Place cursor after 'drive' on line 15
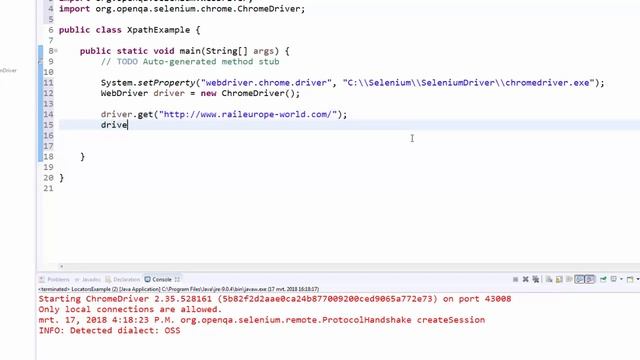This screenshot has height=360, width=640. [x=128, y=125]
